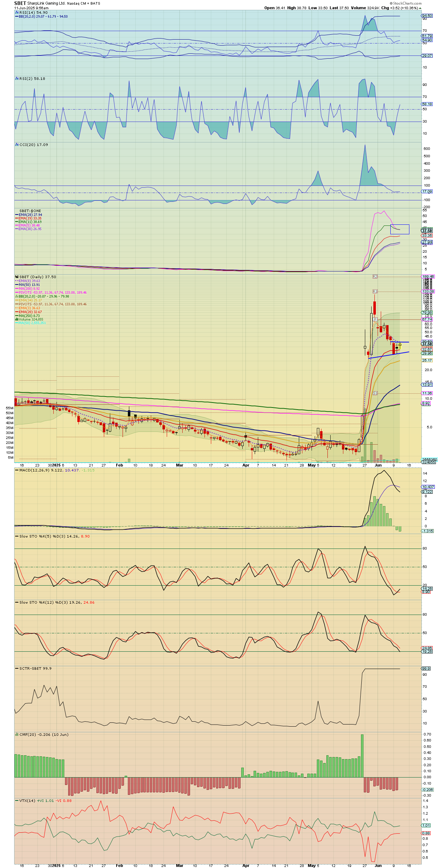Click the 11-Jun-2025 9:56am timestamp

(x=31, y=8)
